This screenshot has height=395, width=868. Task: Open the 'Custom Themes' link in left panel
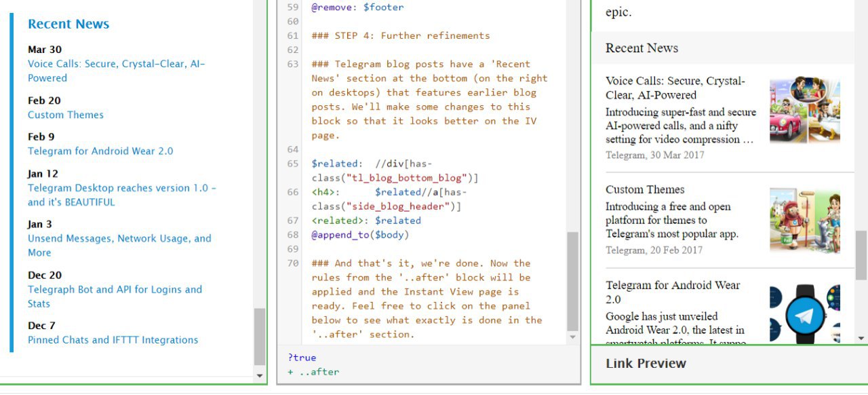tap(66, 115)
